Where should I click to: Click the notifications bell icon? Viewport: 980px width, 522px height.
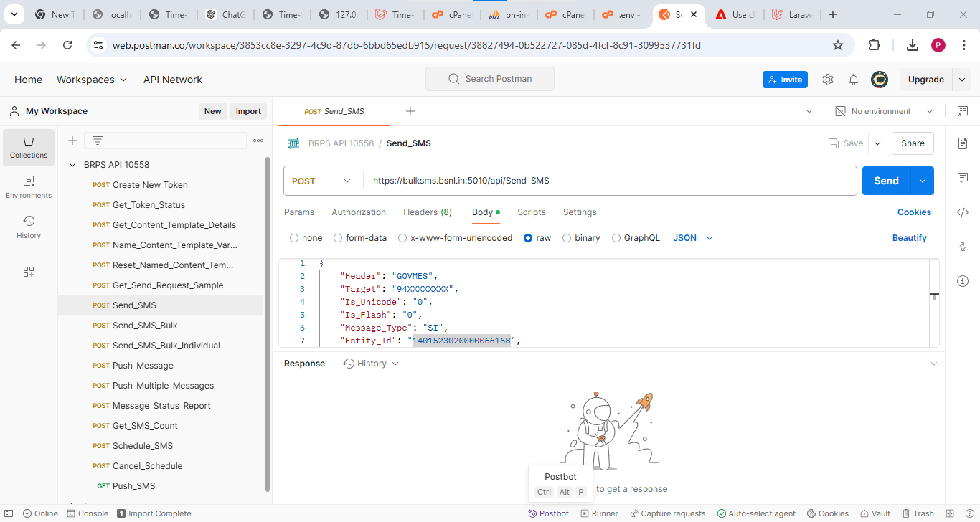tap(854, 80)
